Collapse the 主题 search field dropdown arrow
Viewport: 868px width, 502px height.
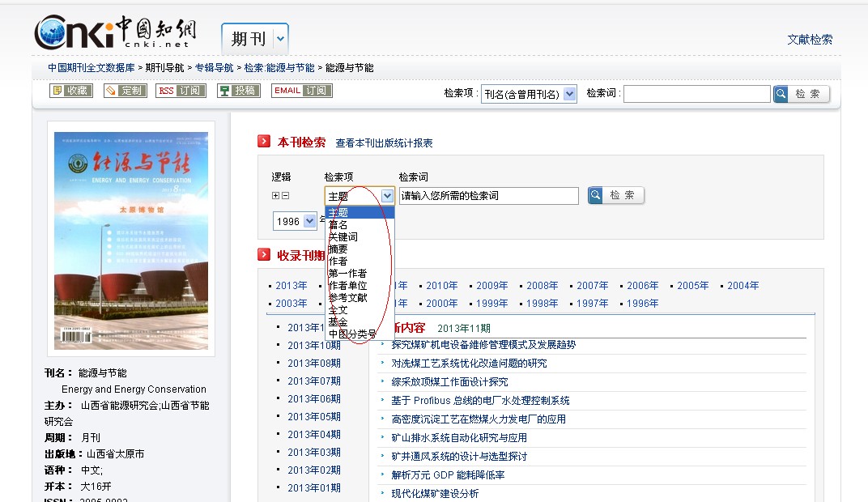pyautogui.click(x=387, y=195)
